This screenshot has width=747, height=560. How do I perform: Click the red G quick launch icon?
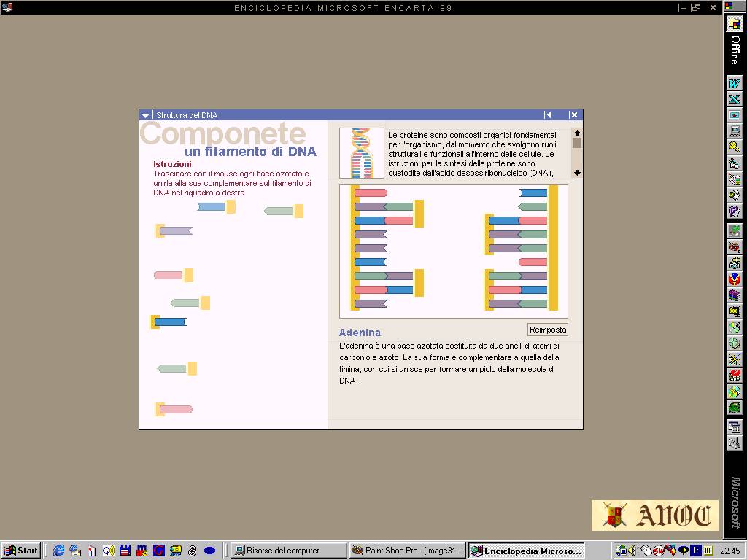click(x=158, y=551)
